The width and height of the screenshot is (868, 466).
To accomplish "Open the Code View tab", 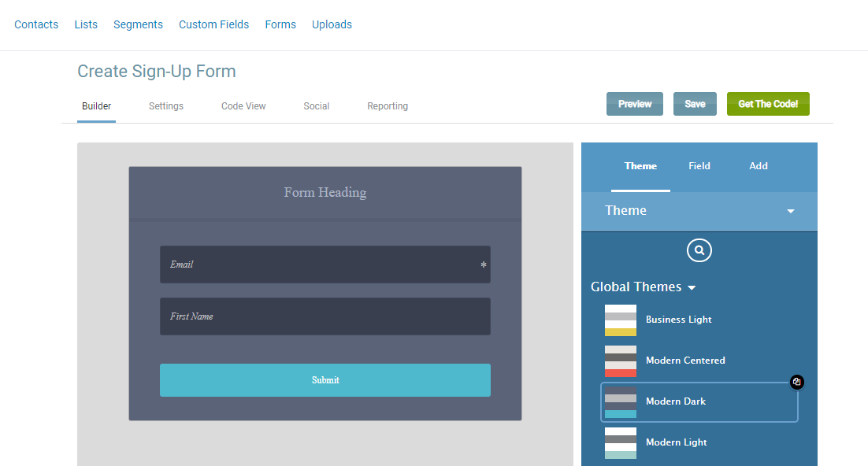I will (x=243, y=106).
